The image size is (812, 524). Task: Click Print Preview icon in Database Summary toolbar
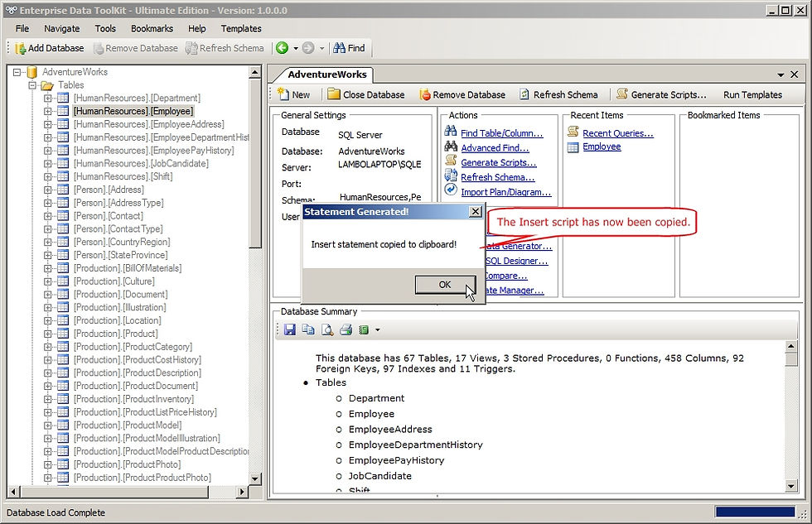[327, 329]
